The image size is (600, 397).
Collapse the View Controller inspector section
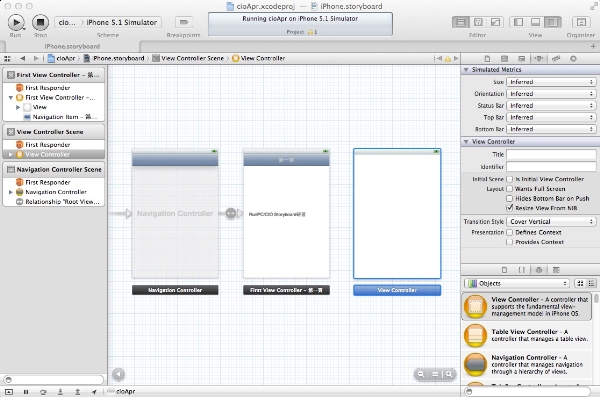tap(466, 142)
